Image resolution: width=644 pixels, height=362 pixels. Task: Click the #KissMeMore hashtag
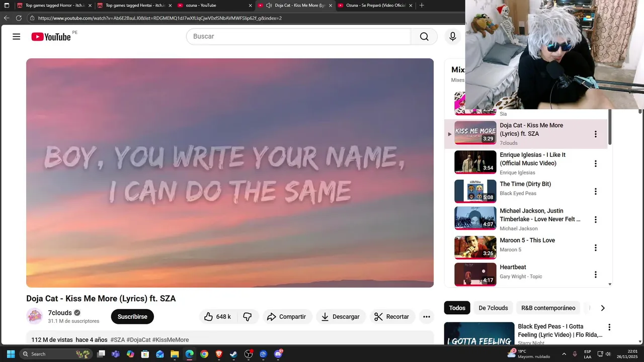click(x=171, y=340)
